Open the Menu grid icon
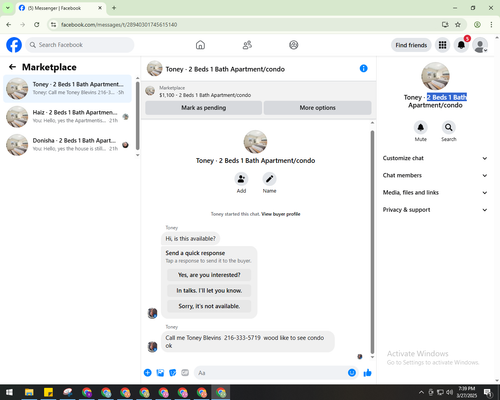This screenshot has width=500, height=400. click(442, 45)
